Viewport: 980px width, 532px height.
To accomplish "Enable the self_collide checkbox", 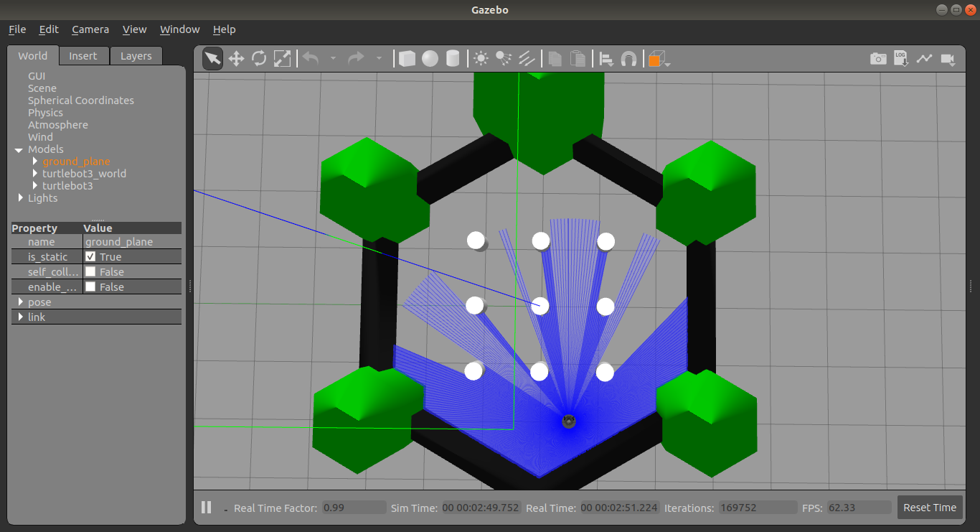I will point(90,271).
